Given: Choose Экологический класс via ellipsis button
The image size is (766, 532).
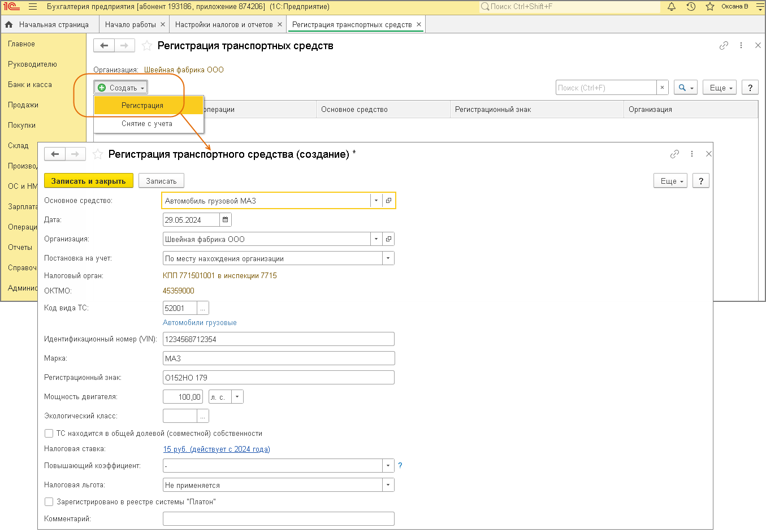Looking at the screenshot, I should click(202, 416).
